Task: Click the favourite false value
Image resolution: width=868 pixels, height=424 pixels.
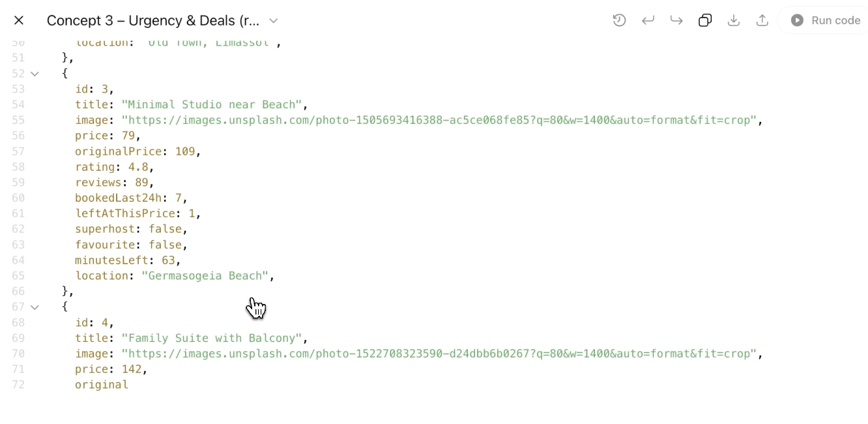Action: pyautogui.click(x=165, y=245)
